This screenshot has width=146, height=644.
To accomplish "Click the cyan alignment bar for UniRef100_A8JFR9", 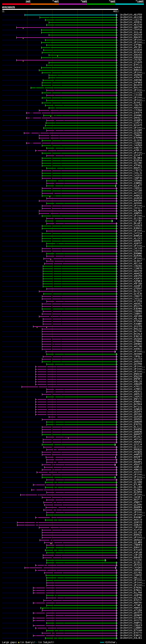I will 71,15.
